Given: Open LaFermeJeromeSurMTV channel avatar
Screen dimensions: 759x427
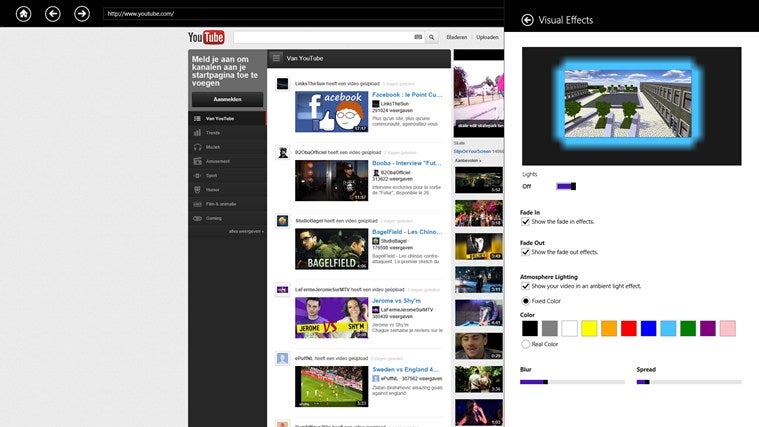Looking at the screenshot, I should [282, 290].
